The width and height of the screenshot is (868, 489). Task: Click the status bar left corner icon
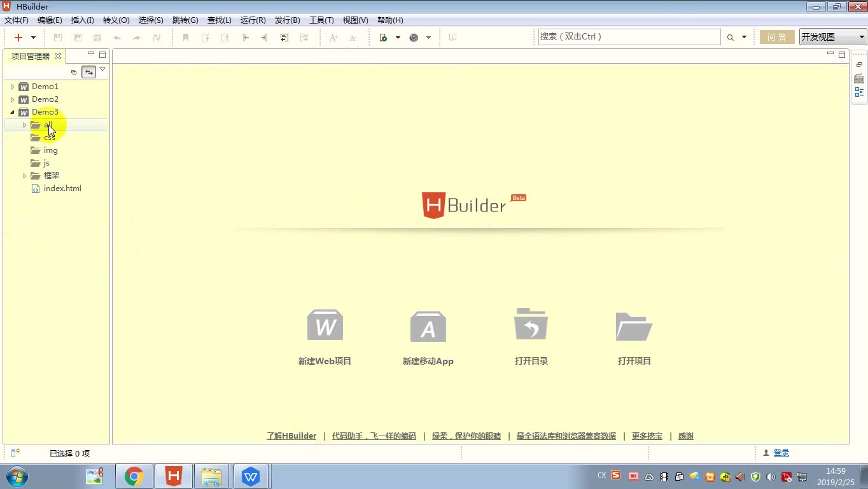15,453
